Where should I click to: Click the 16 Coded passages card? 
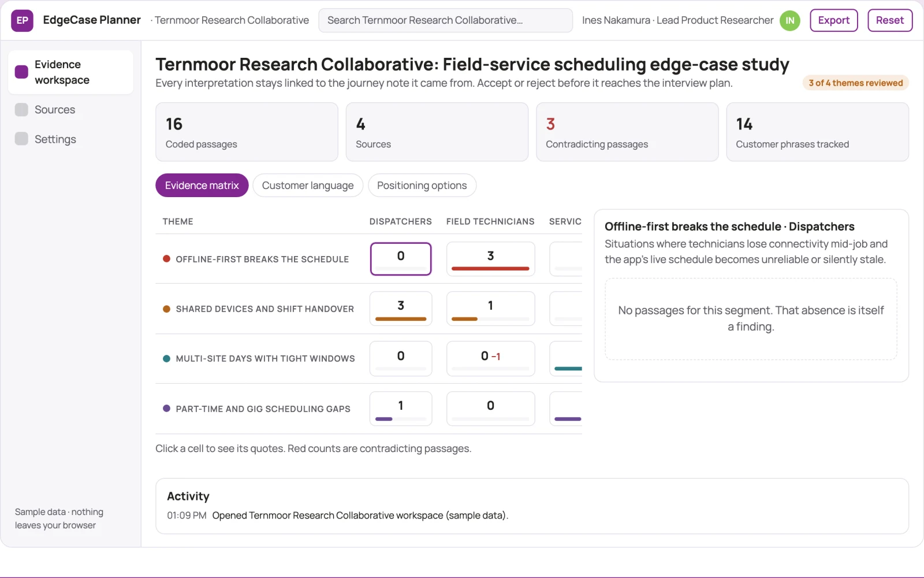pos(247,132)
